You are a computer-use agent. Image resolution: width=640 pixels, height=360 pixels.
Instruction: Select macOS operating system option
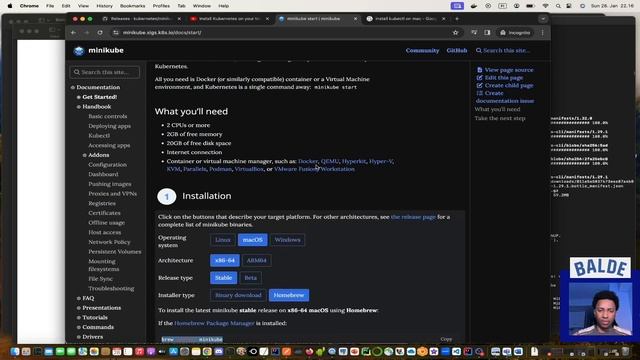tap(253, 240)
